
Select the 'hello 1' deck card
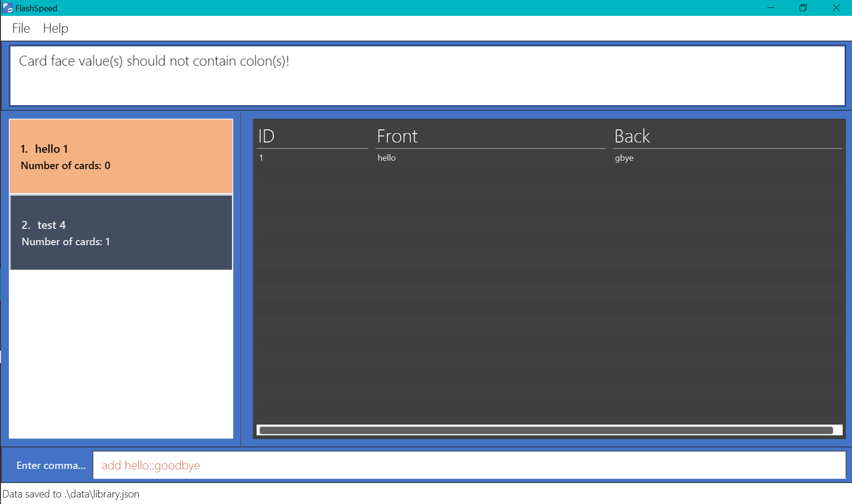tap(121, 156)
